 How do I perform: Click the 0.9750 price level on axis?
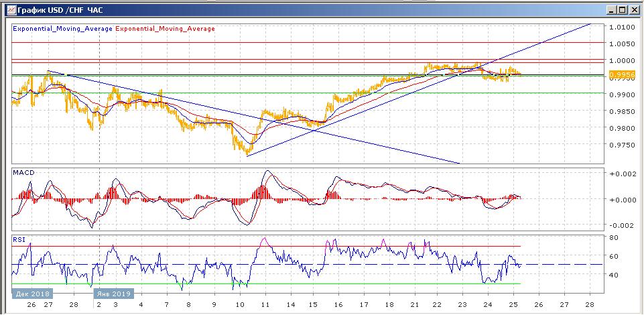(x=623, y=145)
